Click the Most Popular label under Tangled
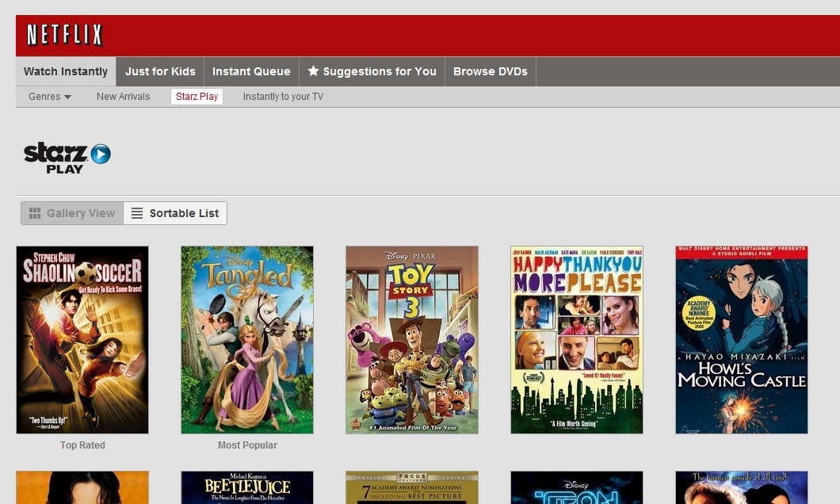This screenshot has width=840, height=504. (247, 445)
